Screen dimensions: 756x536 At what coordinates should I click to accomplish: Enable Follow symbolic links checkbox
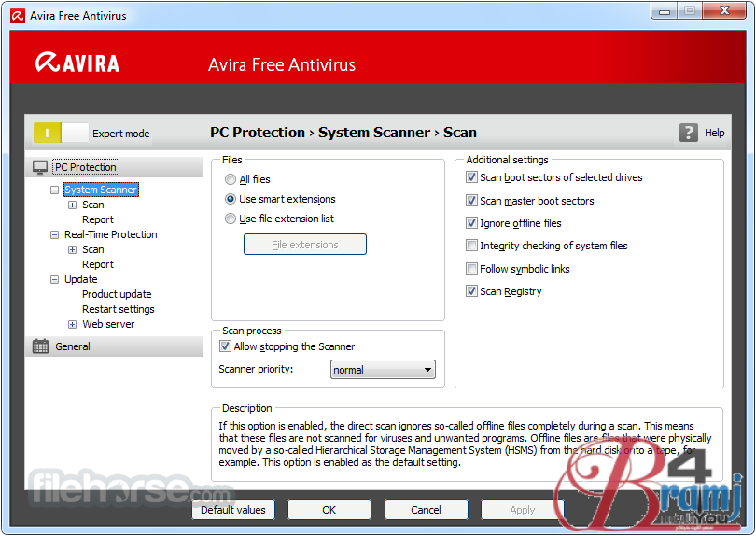pos(471,268)
